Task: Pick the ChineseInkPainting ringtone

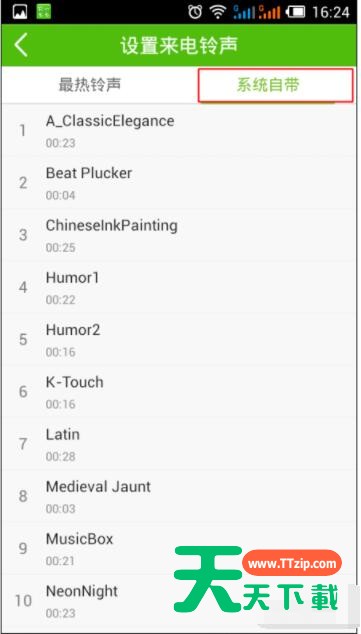Action: pos(180,235)
